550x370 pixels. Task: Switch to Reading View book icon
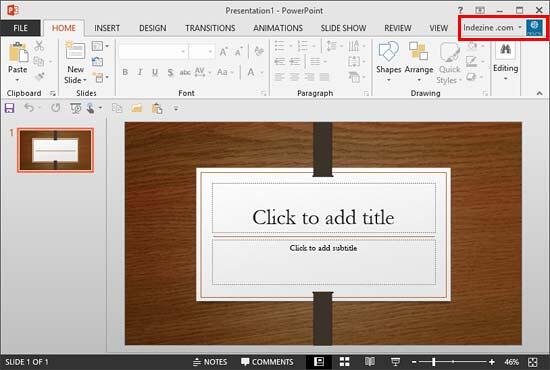[x=370, y=362]
